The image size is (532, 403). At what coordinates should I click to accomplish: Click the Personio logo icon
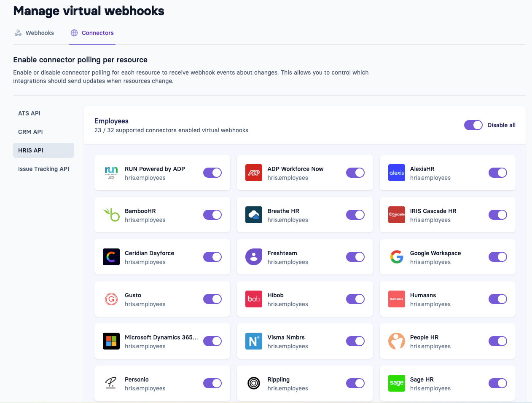111,383
